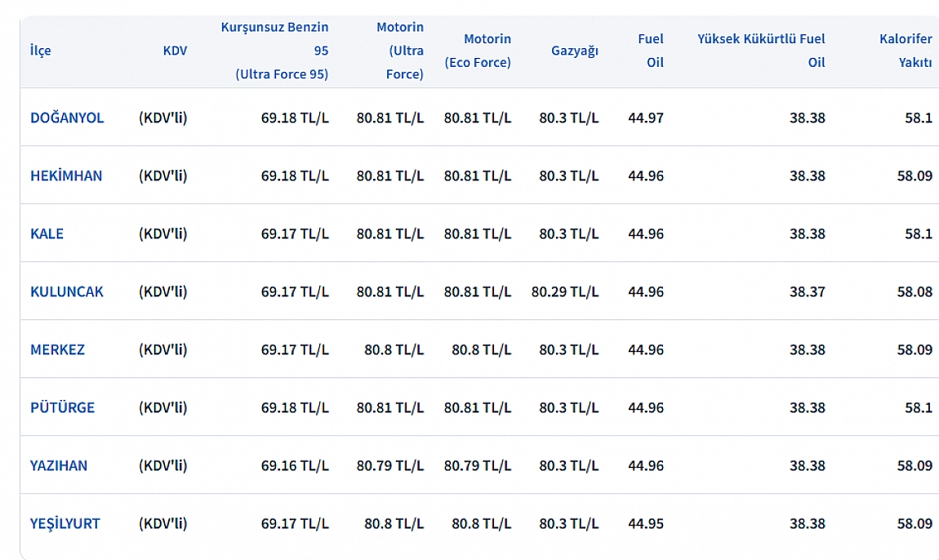Select the 69.16 TL/L price in YAZIHAN row
Screen dimensions: 939x560
pos(295,466)
